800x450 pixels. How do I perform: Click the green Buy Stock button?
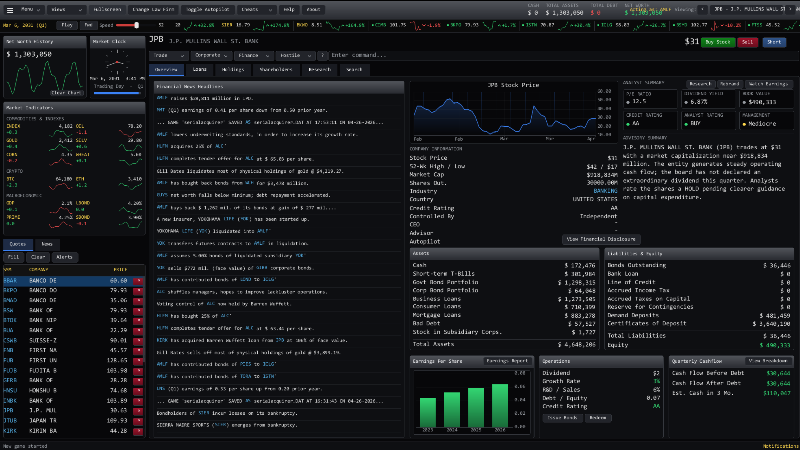[x=717, y=42]
